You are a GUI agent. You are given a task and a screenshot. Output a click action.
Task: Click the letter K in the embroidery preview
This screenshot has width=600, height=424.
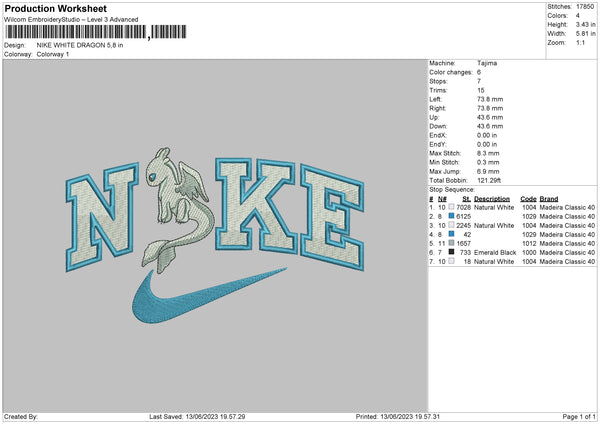tap(255, 206)
